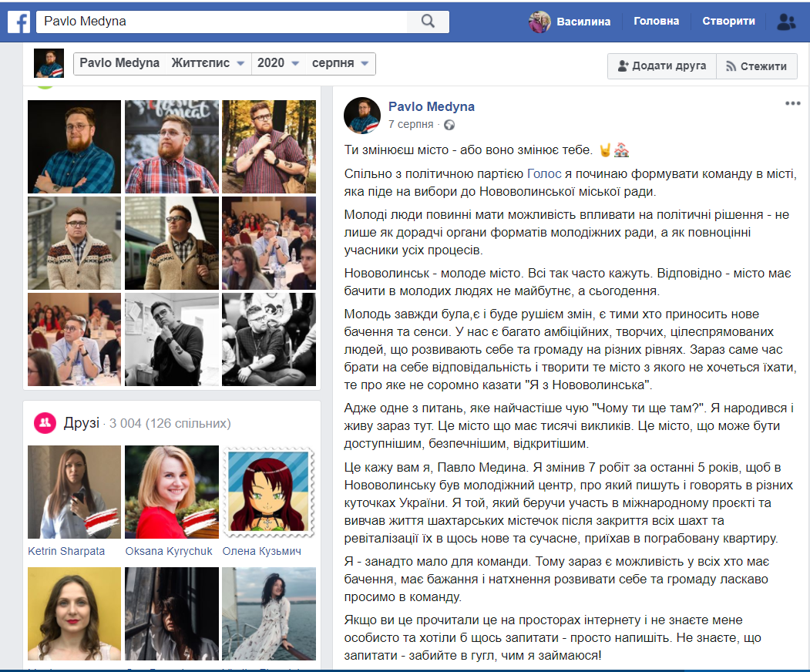Open the friend requests people icon

786,22
